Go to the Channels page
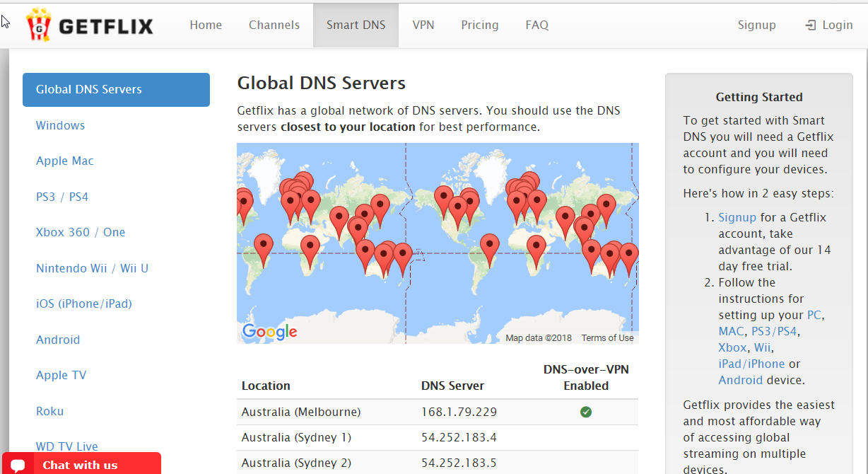The width and height of the screenshot is (868, 474). (x=274, y=25)
